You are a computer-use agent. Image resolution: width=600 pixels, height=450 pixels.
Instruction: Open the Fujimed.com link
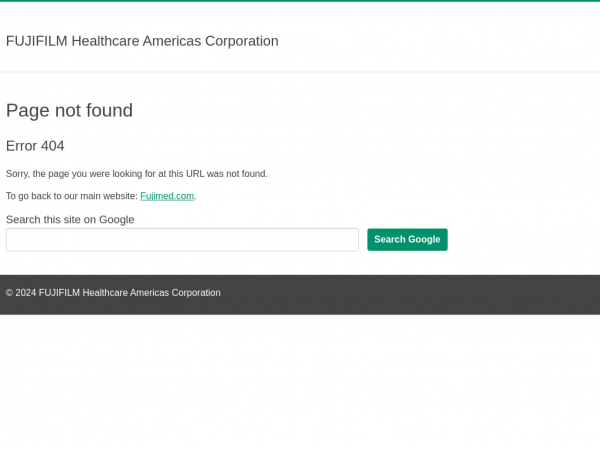[x=167, y=196]
